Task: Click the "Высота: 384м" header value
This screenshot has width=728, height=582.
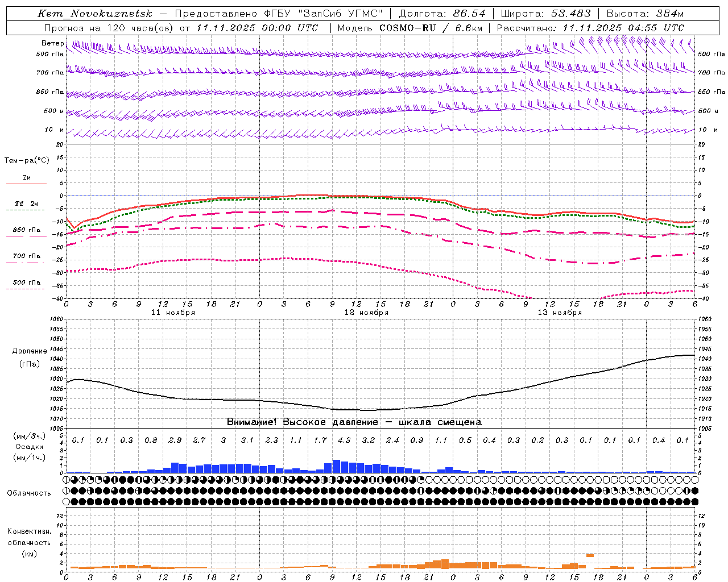Action: pos(645,14)
